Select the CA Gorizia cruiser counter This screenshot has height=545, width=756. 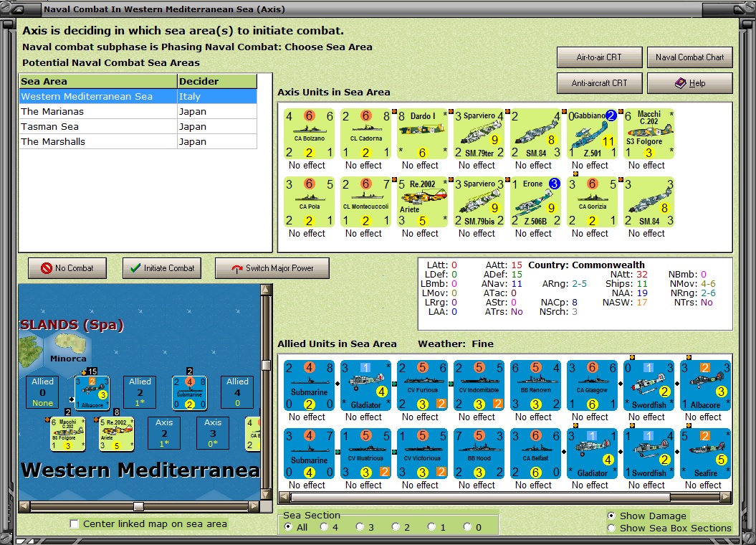pyautogui.click(x=593, y=202)
